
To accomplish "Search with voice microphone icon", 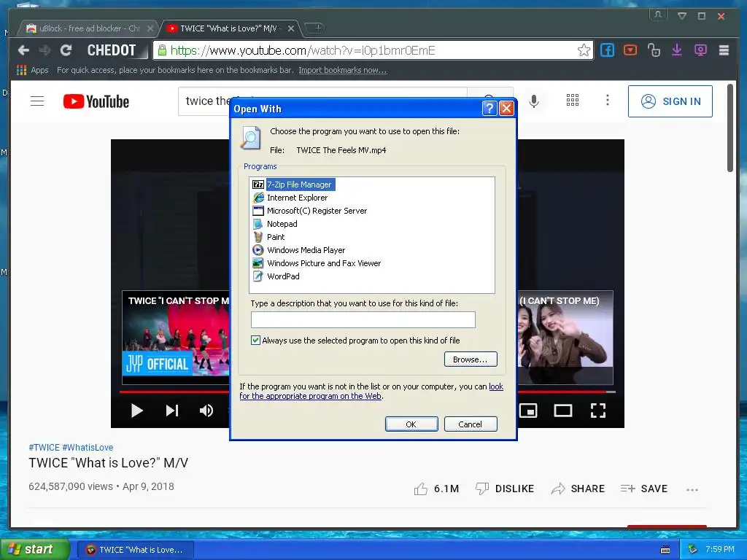I will pyautogui.click(x=534, y=101).
